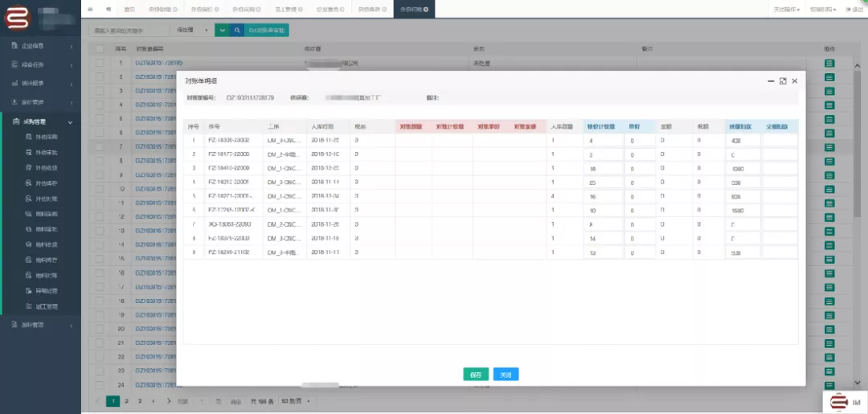Switch to the 首页 tab
Viewport: 868px width, 414px height.
tap(129, 9)
